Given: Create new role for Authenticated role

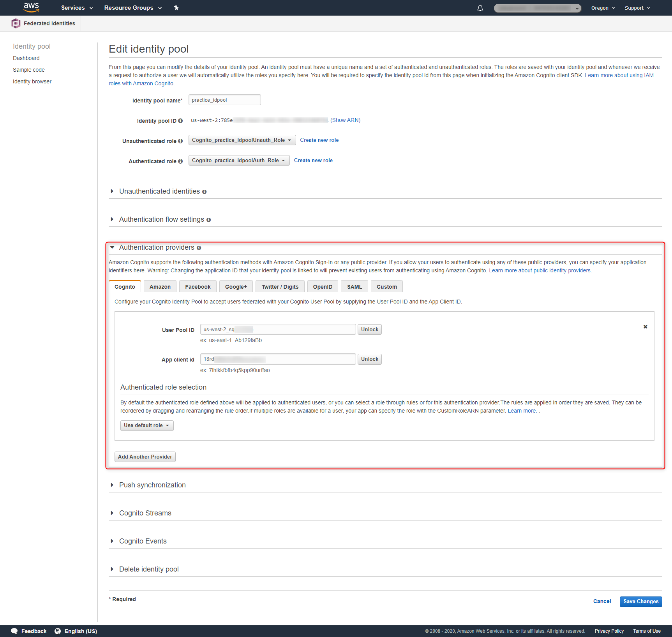Looking at the screenshot, I should pyautogui.click(x=313, y=161).
